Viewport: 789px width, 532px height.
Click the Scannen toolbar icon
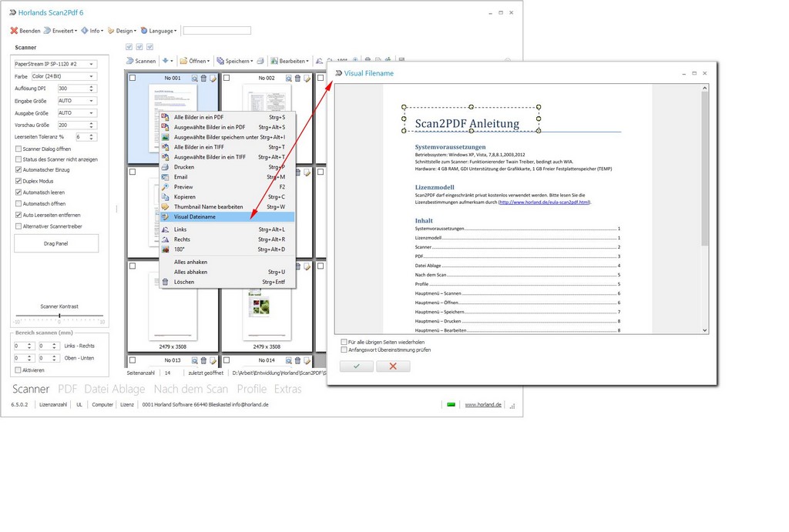click(x=129, y=61)
